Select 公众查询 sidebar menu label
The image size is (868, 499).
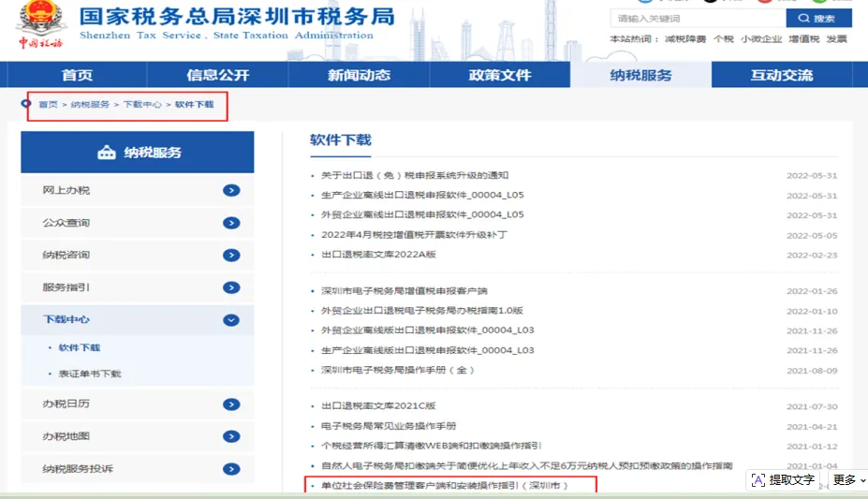point(66,223)
